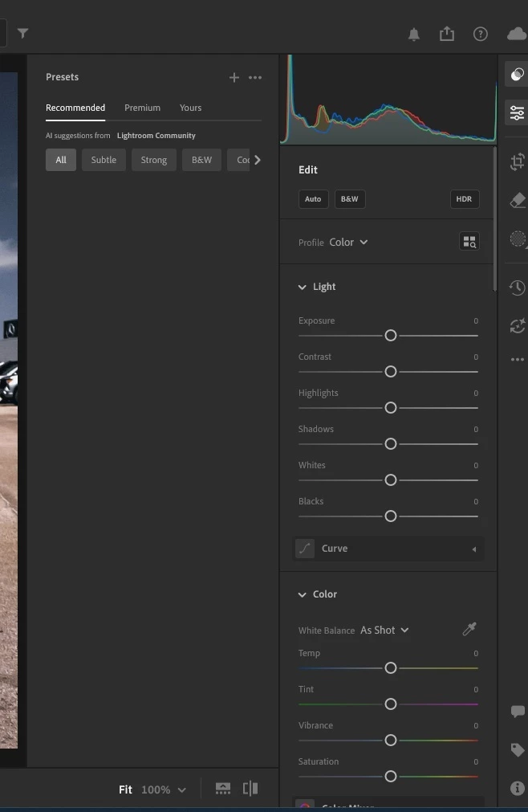Collapse the Light section

point(302,287)
